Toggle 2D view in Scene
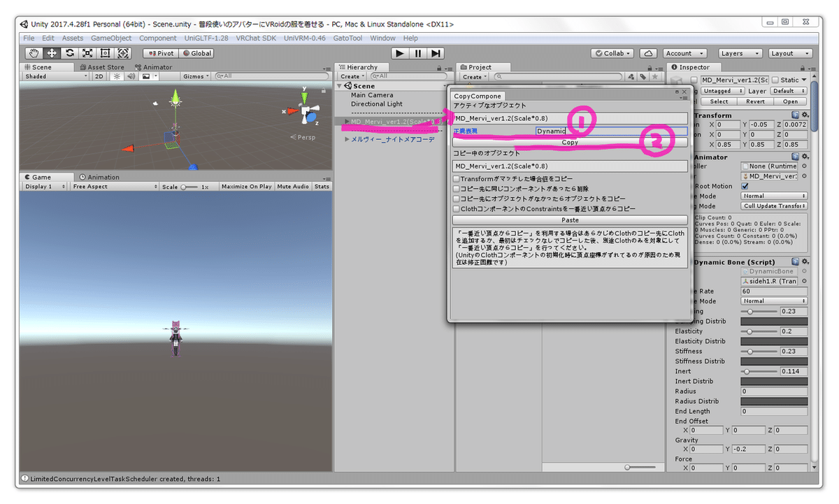This screenshot has width=839, height=504. tap(99, 76)
